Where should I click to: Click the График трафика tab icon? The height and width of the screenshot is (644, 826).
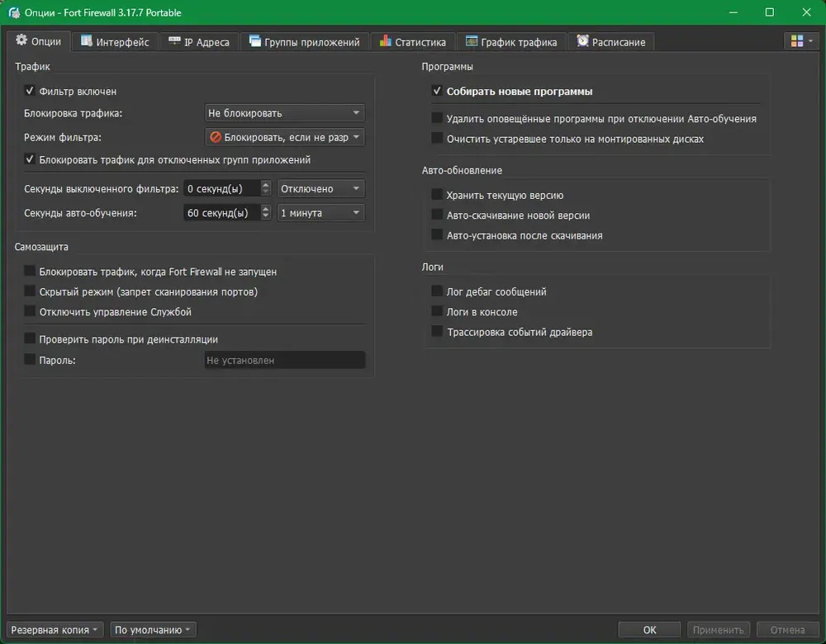click(x=472, y=41)
